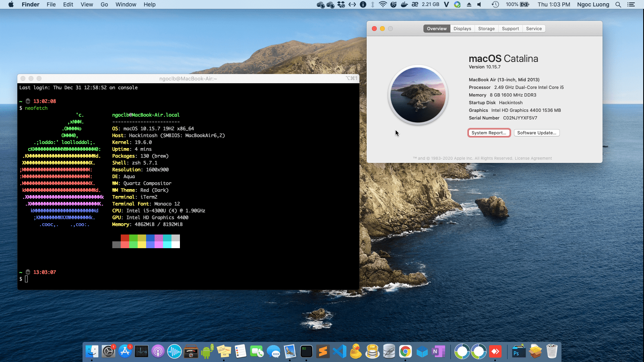Switch to the Support tab
Viewport: 644px width, 362px height.
(510, 29)
